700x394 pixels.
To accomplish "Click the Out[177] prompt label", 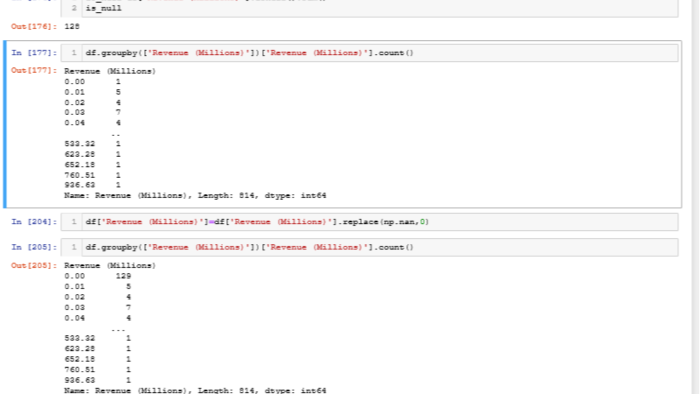I will click(x=34, y=71).
